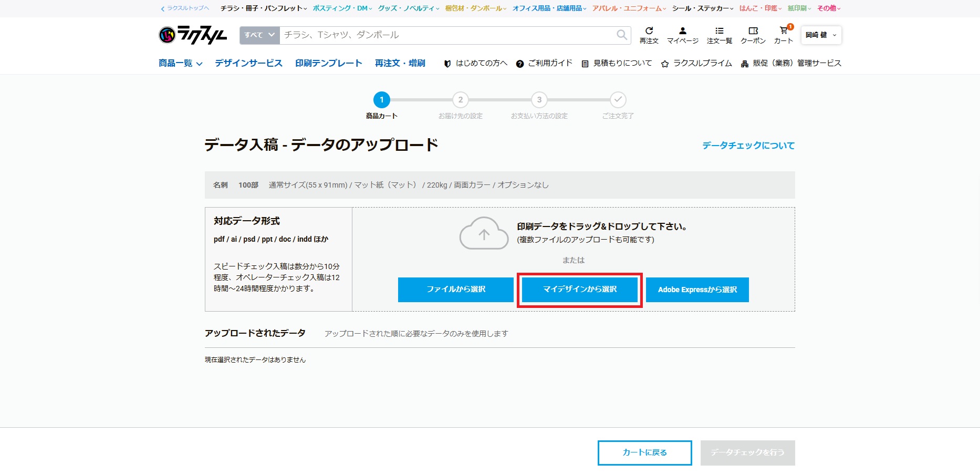Click ファイルから選択 button

click(x=456, y=290)
